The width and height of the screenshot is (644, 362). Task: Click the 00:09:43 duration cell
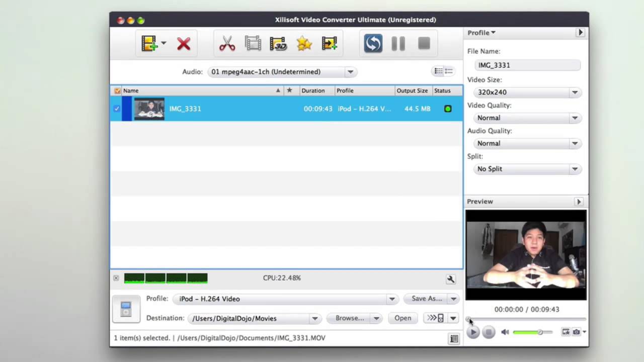click(318, 109)
